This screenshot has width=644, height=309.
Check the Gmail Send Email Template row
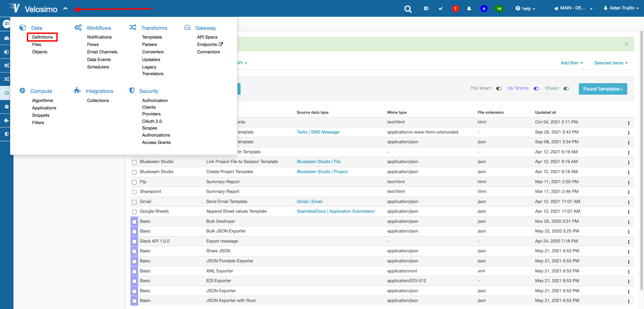[134, 202]
